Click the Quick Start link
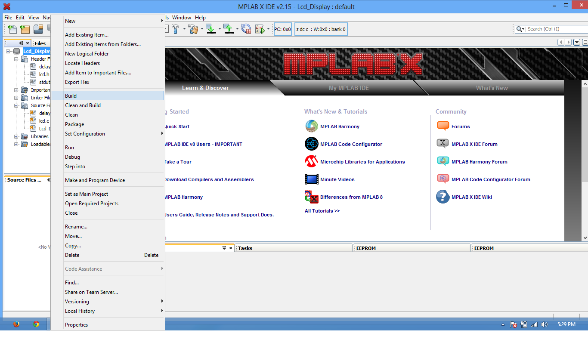588x364 pixels. (177, 126)
